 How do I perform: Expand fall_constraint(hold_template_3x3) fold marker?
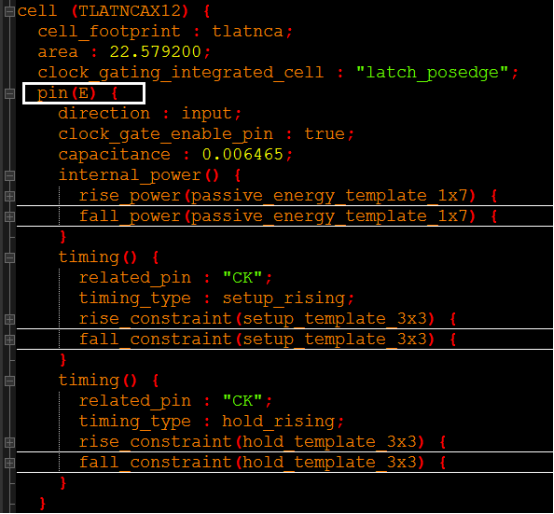10,462
